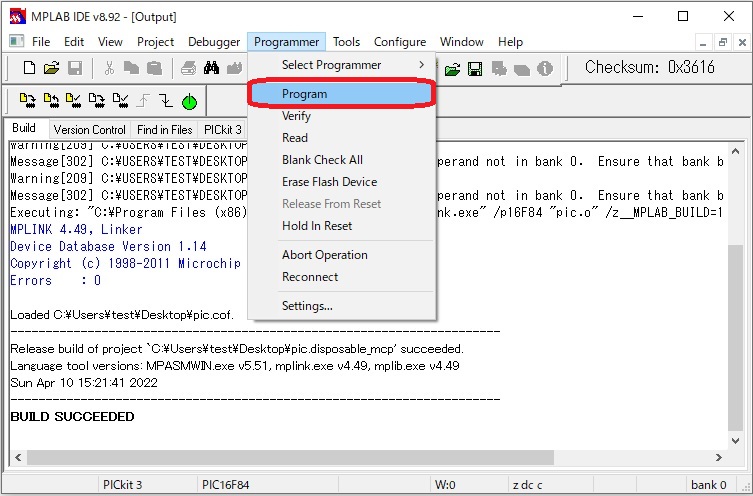753x496 pixels.
Task: Click the Read target device toolbar icon
Action: (x=51, y=101)
